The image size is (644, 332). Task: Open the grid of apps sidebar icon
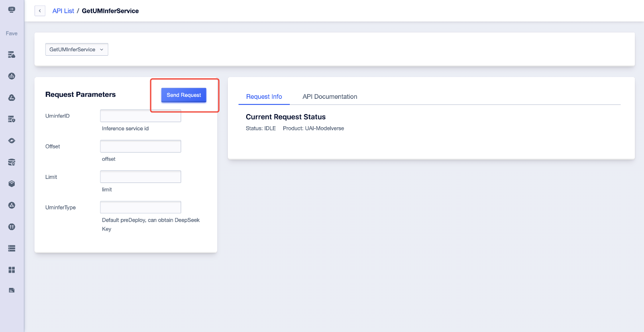click(x=11, y=269)
